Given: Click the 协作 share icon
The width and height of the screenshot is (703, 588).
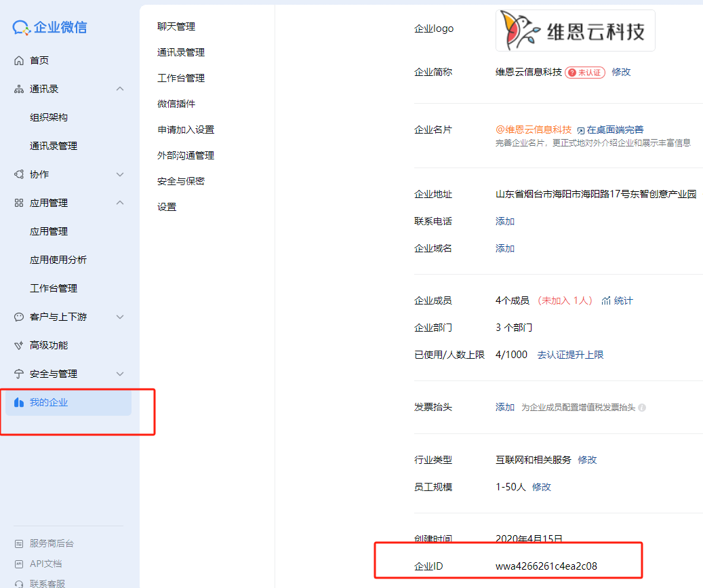Looking at the screenshot, I should coord(19,174).
